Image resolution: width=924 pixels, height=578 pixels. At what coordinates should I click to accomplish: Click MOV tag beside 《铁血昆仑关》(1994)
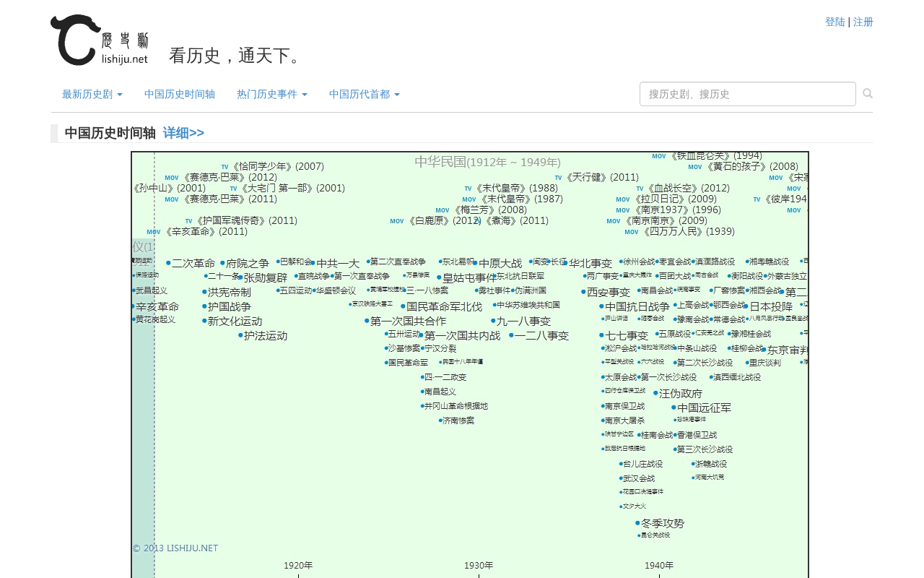coord(658,156)
